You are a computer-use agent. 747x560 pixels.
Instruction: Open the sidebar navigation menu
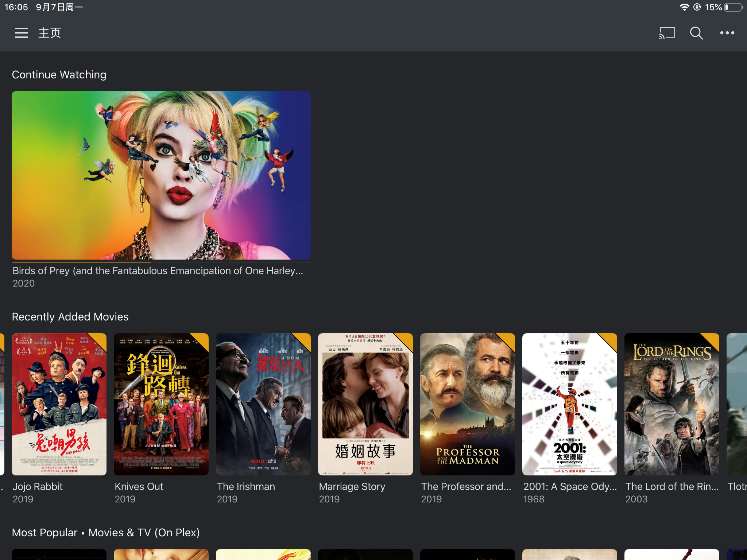tap(21, 32)
